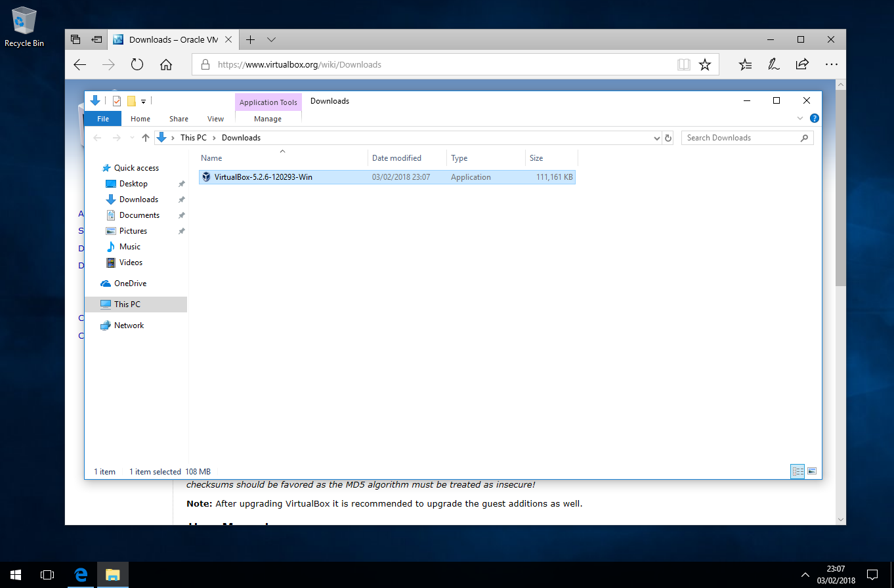Click File Explorer taskbar icon
This screenshot has height=588, width=894.
click(x=113, y=575)
